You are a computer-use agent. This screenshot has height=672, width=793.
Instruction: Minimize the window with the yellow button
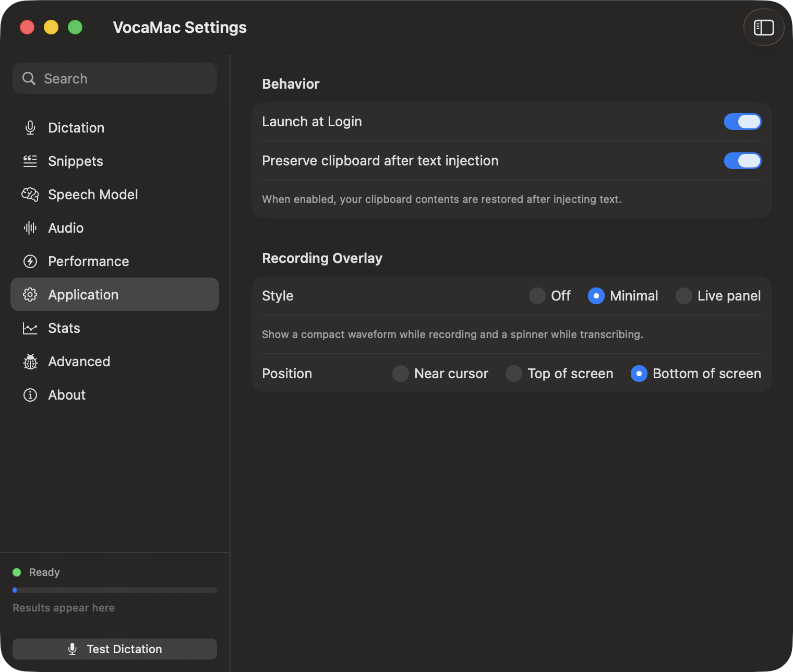pos(51,27)
